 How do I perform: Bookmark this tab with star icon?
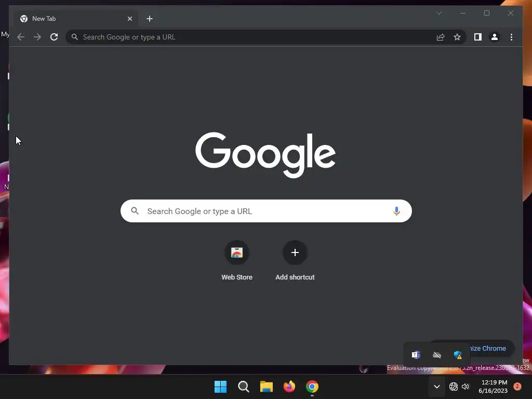click(457, 37)
